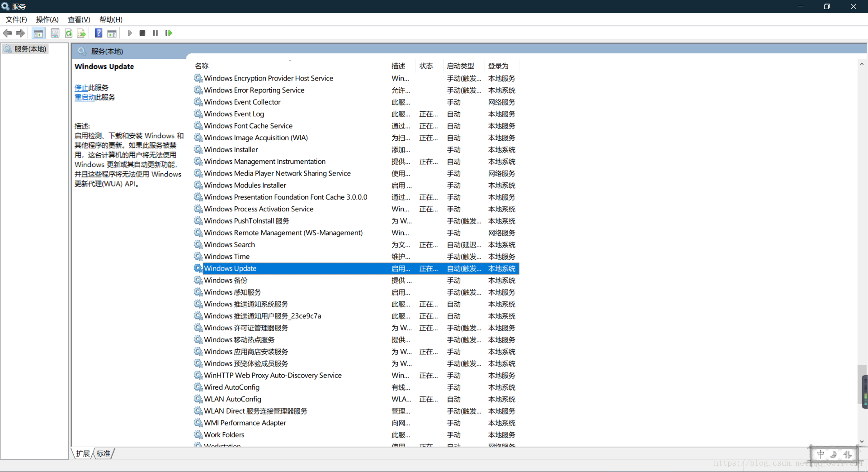This screenshot has height=472, width=868.
Task: Select Windows 感知服务 row
Action: (356, 292)
